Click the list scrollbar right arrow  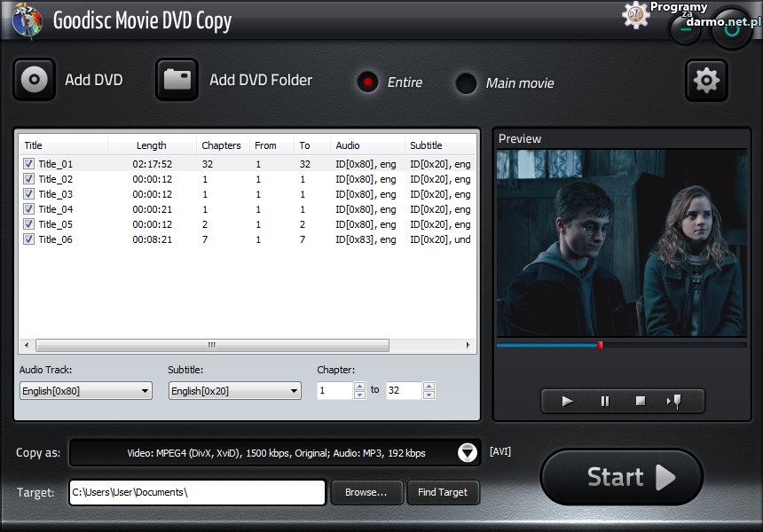pos(468,345)
